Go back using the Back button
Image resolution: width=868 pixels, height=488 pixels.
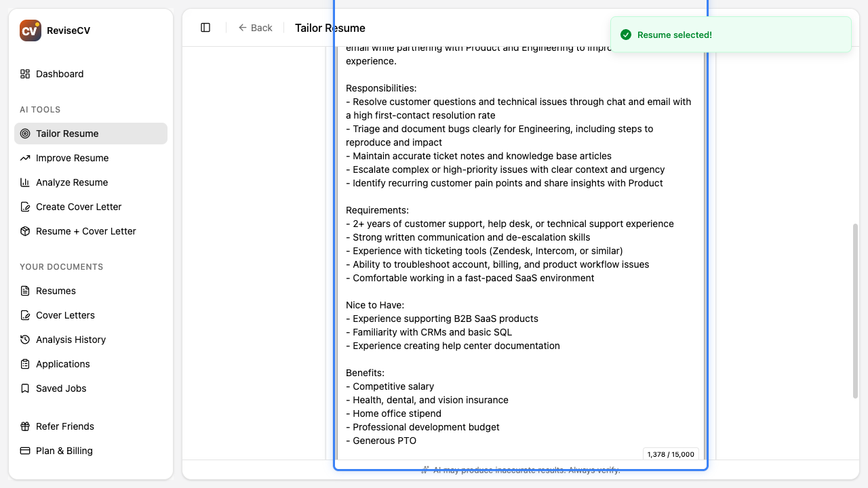pos(255,28)
